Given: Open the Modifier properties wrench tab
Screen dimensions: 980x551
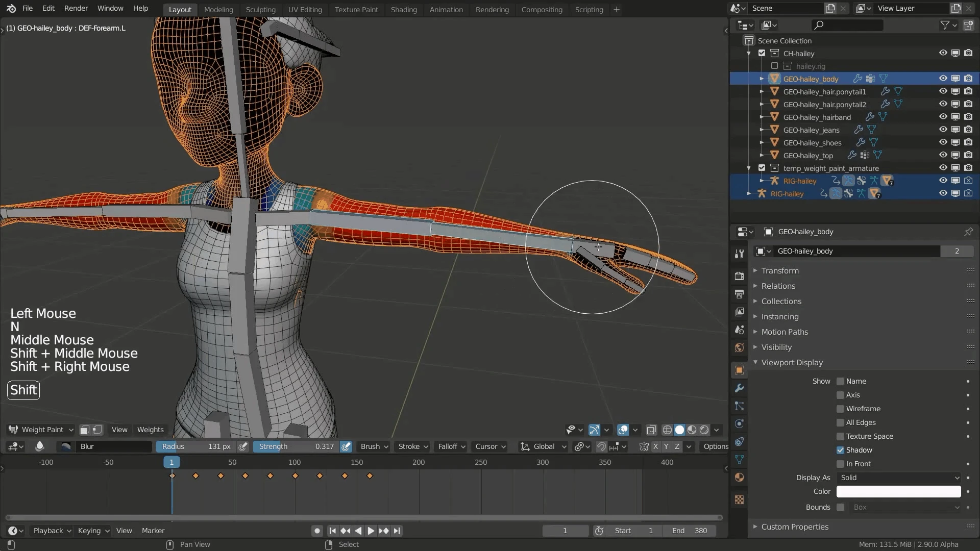Looking at the screenshot, I should coord(739,388).
